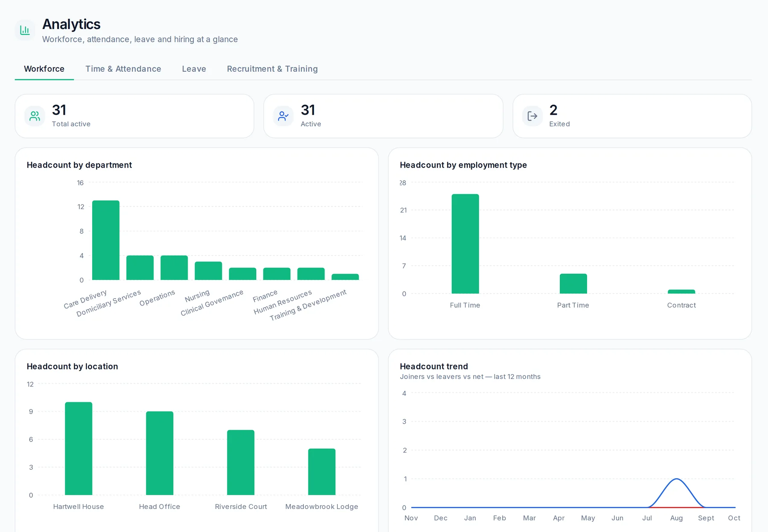Switch to the Workforce tab
768x532 pixels.
click(x=44, y=69)
